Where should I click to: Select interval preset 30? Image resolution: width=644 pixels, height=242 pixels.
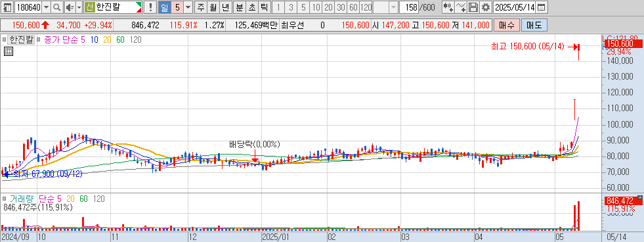(x=341, y=7)
